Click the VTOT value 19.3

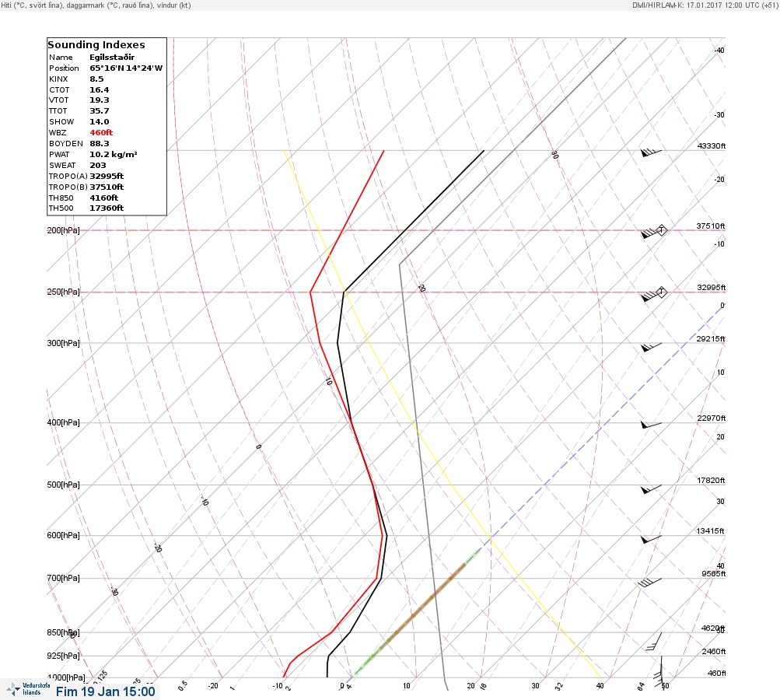coord(99,100)
